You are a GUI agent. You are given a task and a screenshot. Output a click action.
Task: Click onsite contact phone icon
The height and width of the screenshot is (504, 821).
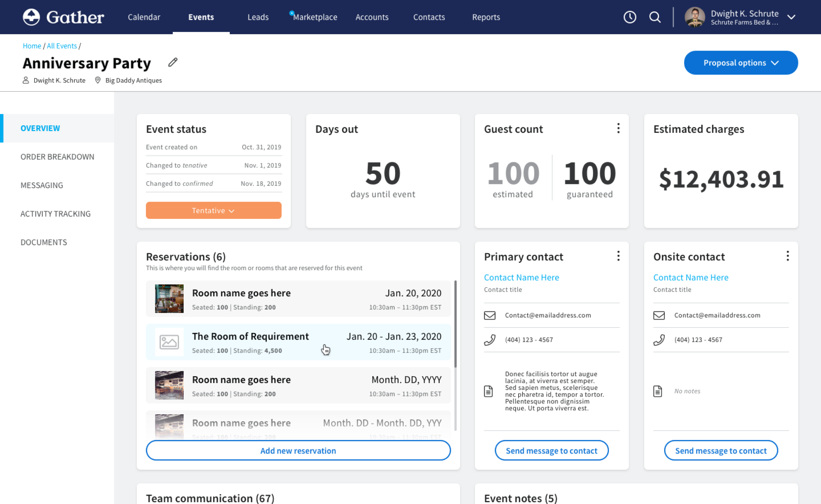click(x=659, y=339)
